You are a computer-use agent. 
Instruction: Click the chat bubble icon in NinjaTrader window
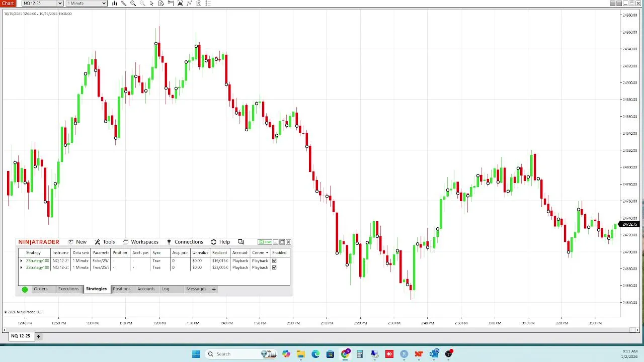pyautogui.click(x=241, y=242)
